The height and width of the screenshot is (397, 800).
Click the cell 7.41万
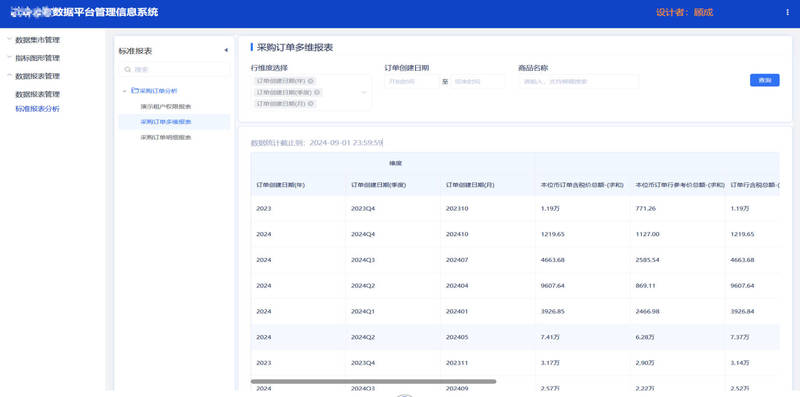[x=550, y=337]
